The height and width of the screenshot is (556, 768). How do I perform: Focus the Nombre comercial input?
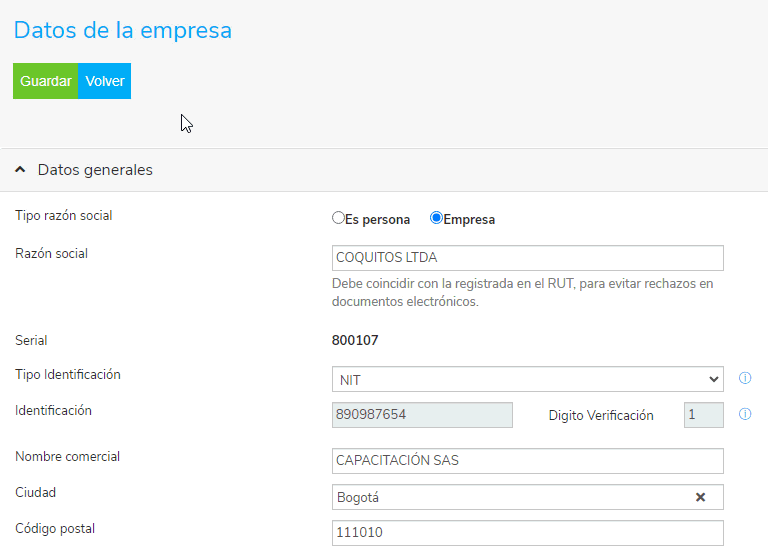(x=527, y=461)
